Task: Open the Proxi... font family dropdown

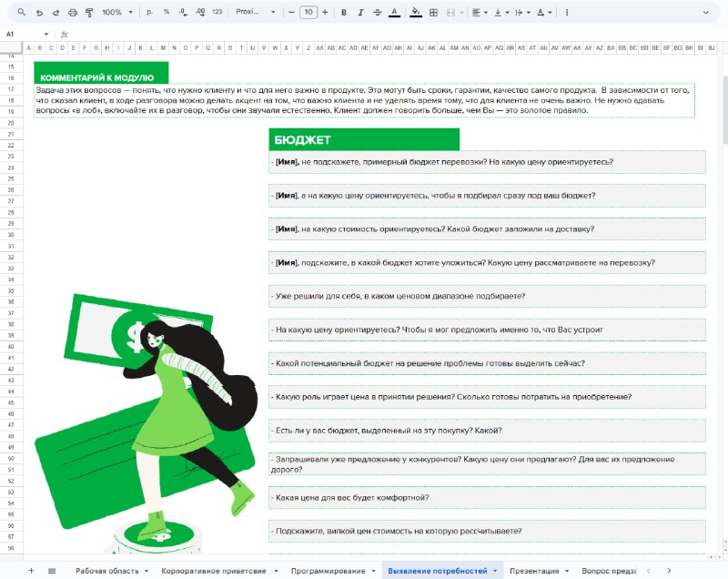Action: click(x=256, y=12)
